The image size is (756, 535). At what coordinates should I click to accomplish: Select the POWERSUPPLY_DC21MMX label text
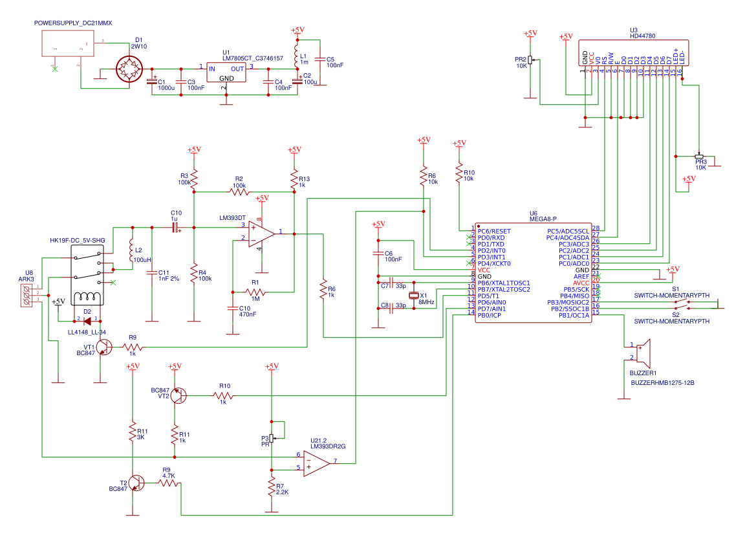pyautogui.click(x=73, y=23)
